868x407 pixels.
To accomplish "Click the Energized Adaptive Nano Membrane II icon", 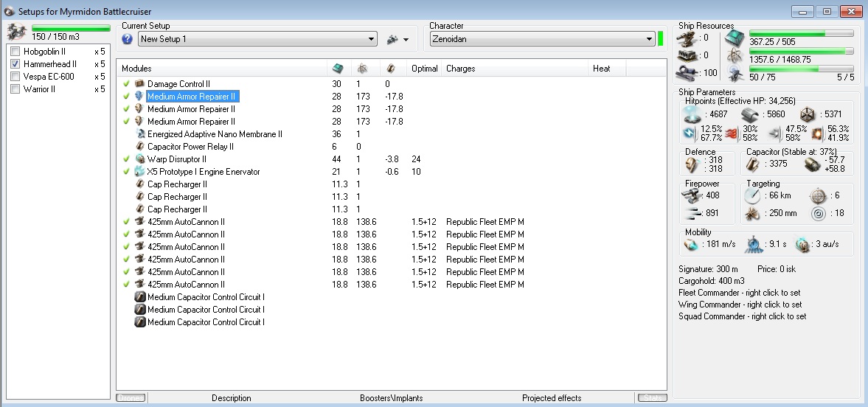I will (139, 134).
